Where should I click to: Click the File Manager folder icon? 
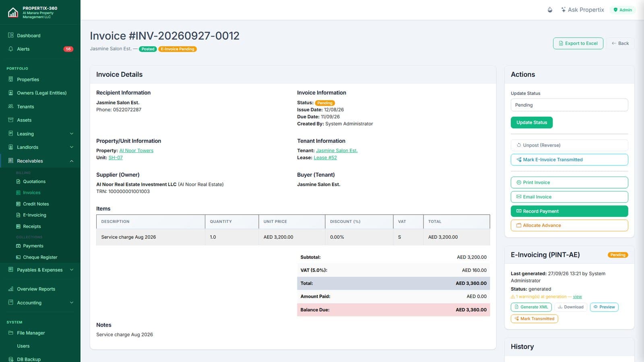(11, 333)
